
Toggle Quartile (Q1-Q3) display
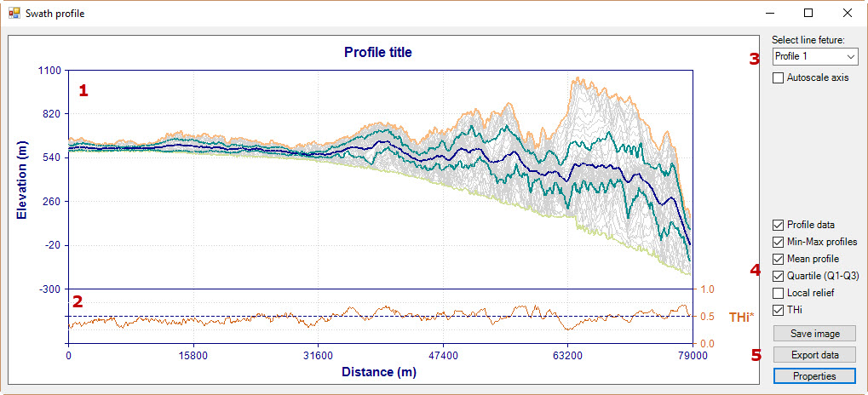779,276
